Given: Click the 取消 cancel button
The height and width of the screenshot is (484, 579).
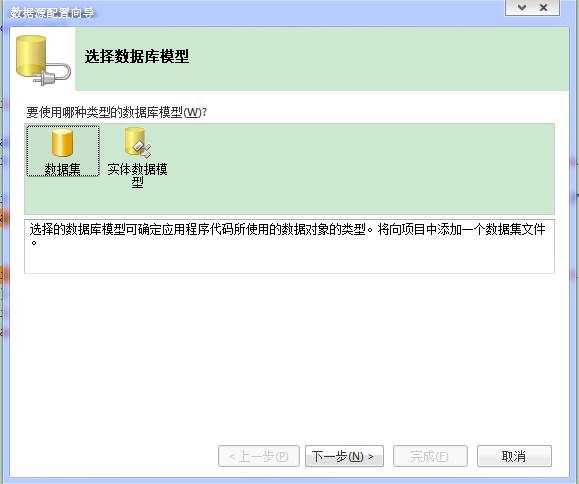Looking at the screenshot, I should pyautogui.click(x=514, y=456).
